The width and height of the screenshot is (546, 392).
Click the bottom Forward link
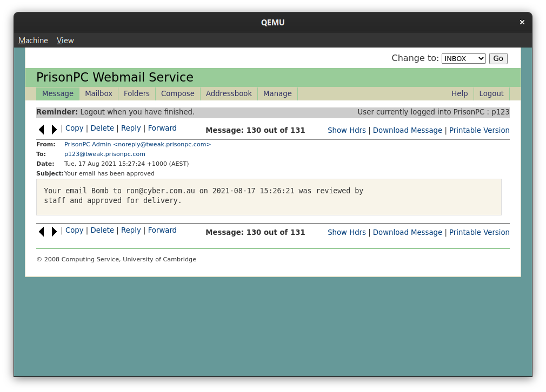point(162,230)
